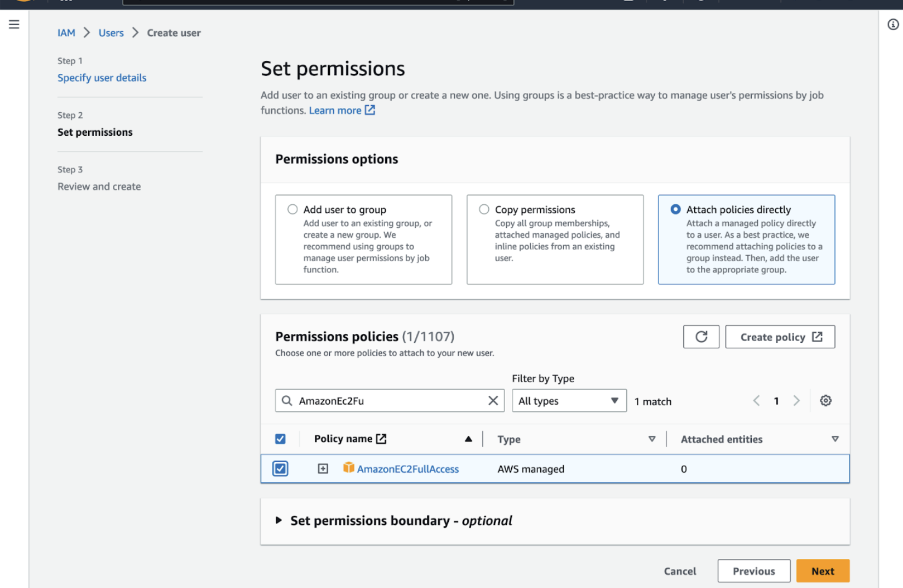Screen dimensions: 903x588
Task: Sort by Policy name ascending arrow
Action: click(x=468, y=439)
